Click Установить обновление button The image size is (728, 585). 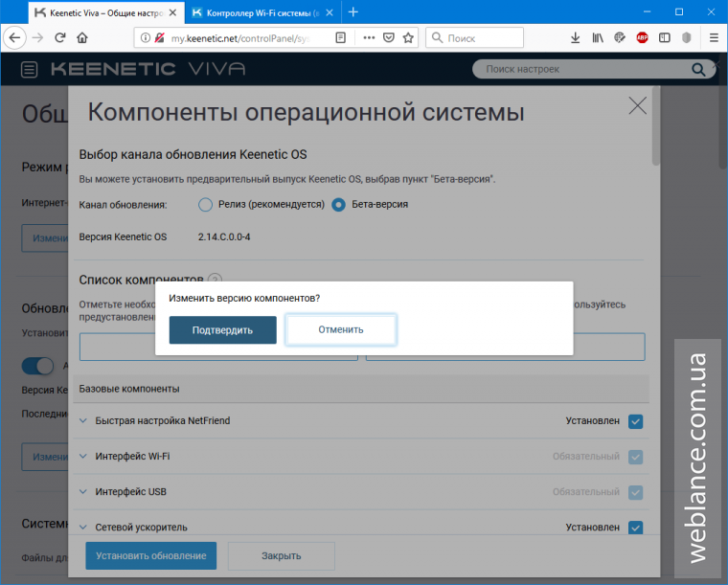click(151, 555)
